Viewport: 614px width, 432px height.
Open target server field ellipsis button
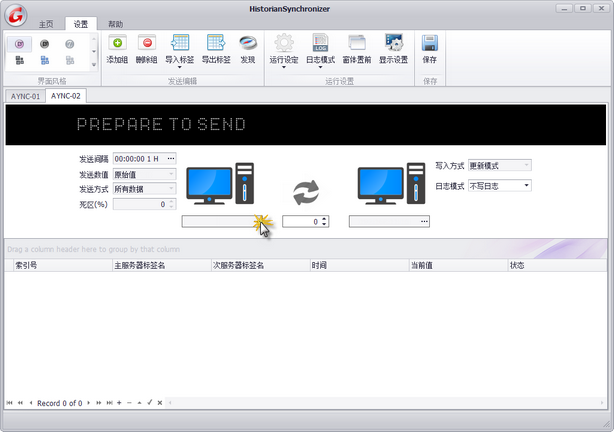424,221
